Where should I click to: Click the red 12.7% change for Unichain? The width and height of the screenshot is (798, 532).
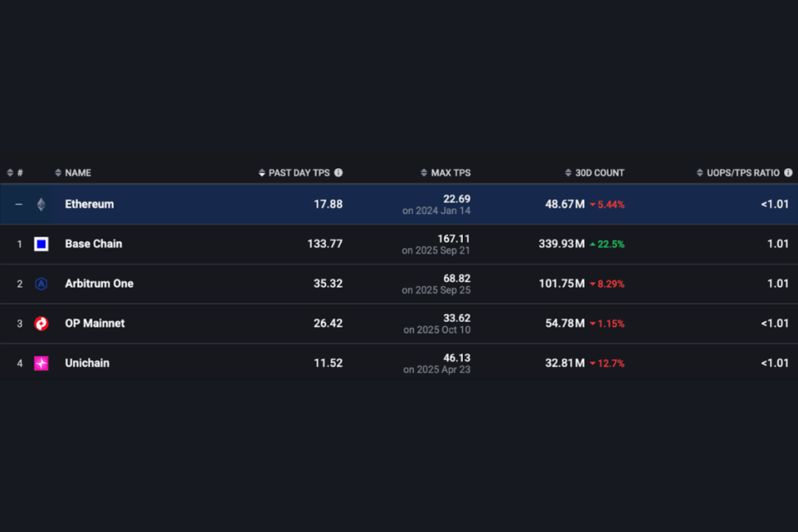pos(607,363)
